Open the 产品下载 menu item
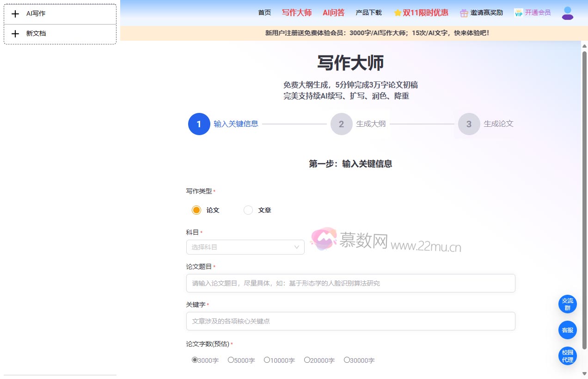The height and width of the screenshot is (379, 588). (368, 12)
